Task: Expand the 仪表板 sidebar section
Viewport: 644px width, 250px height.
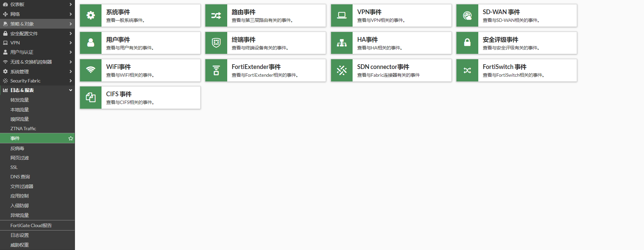Action: (x=37, y=4)
